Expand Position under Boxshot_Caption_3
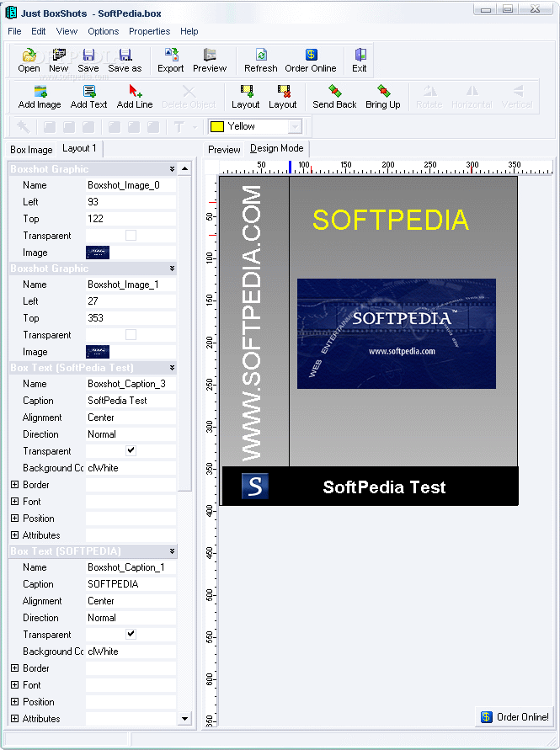Viewport: 560px width, 750px height. [x=15, y=518]
